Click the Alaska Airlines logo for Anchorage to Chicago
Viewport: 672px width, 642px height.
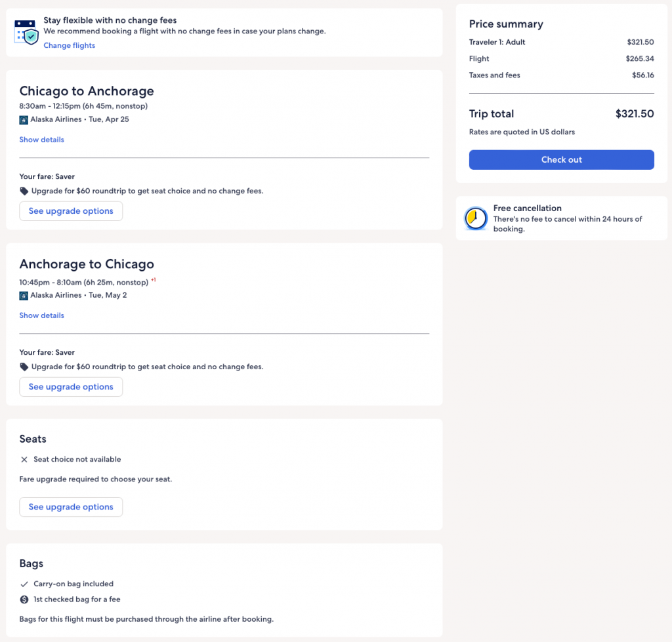coord(24,296)
